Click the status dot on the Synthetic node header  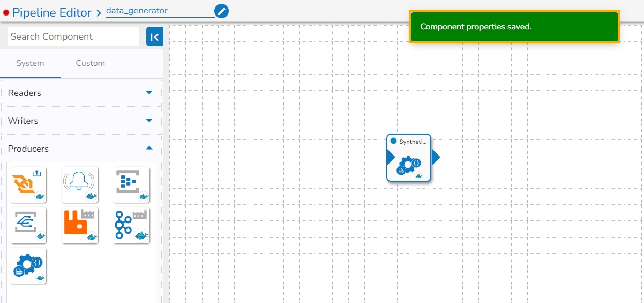[394, 141]
